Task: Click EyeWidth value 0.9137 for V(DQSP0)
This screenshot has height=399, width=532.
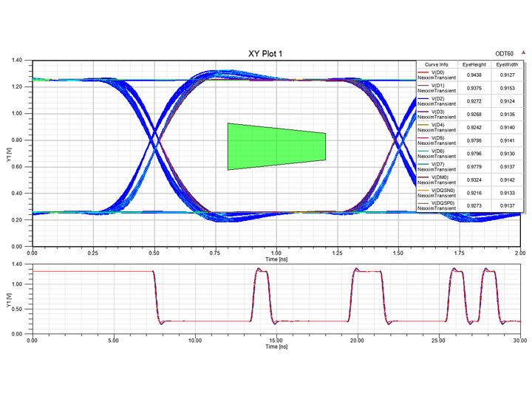Action: coord(506,205)
